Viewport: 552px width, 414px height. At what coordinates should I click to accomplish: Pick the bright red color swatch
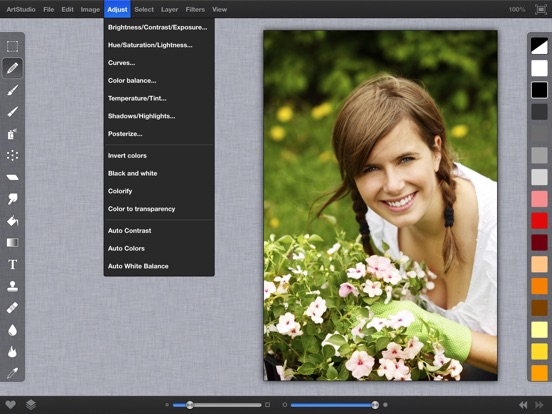point(539,221)
